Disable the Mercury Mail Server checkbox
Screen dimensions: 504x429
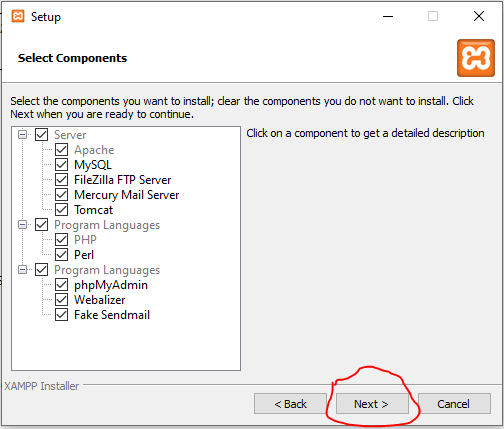tap(62, 195)
